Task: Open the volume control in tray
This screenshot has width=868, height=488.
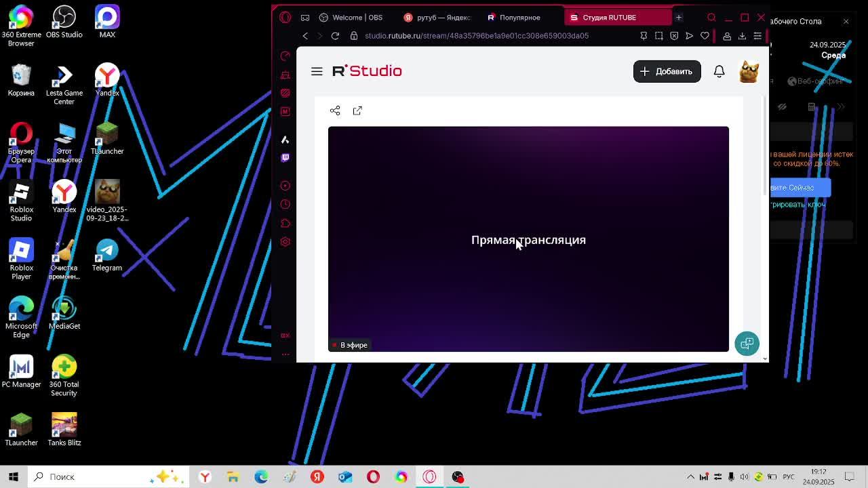Action: point(745,476)
